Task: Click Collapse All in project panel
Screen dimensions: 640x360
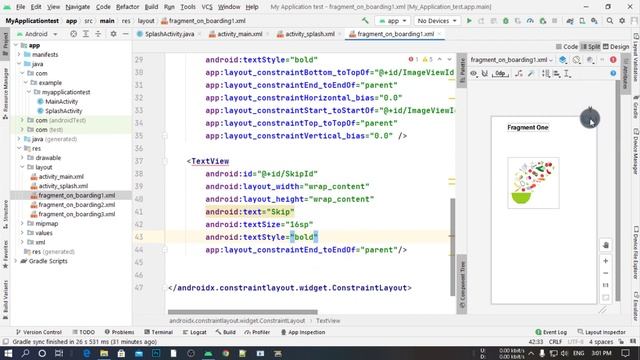Action: click(98, 34)
